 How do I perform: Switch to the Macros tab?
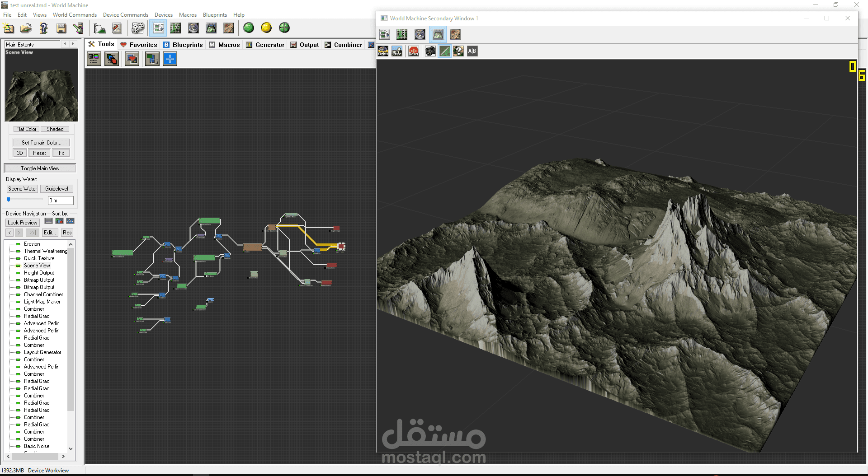point(224,45)
